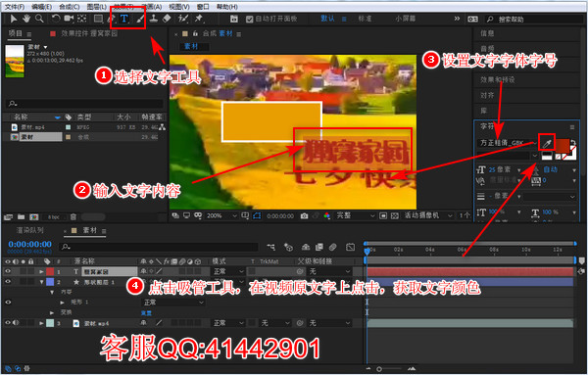Select the Horizontal Type tool
The height and width of the screenshot is (375, 588).
coord(124,18)
